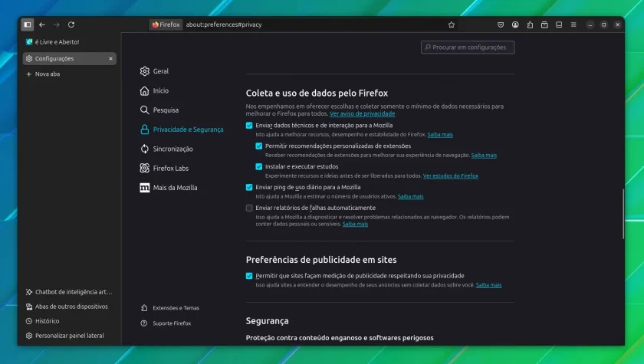Open Saiba mais for ping de uso diário
The height and width of the screenshot is (364, 644).
click(411, 197)
